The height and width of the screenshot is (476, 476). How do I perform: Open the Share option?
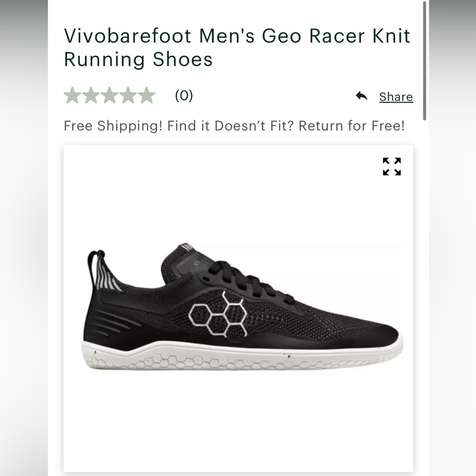tap(396, 97)
